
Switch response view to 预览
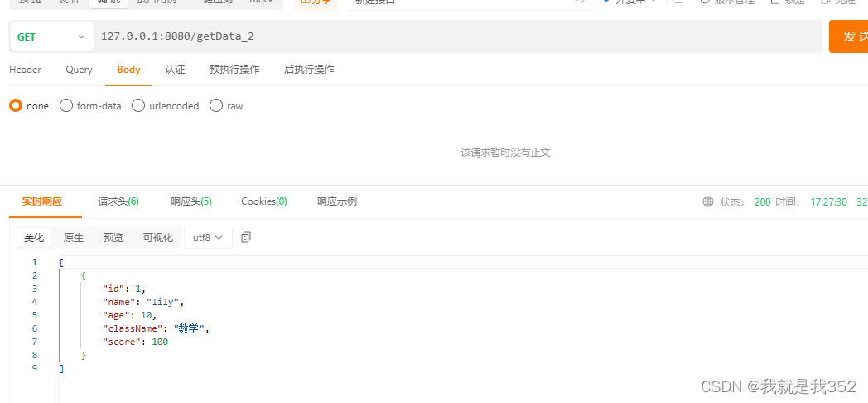[x=113, y=238]
